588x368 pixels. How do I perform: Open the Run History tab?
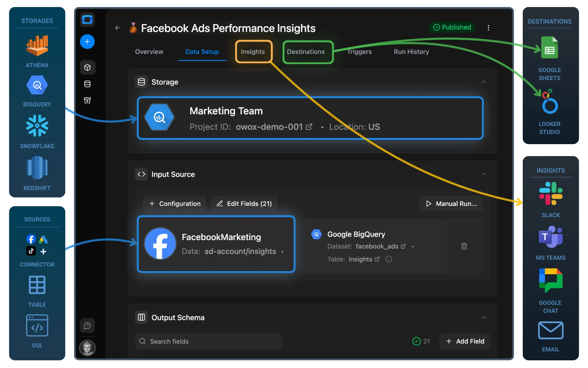411,52
